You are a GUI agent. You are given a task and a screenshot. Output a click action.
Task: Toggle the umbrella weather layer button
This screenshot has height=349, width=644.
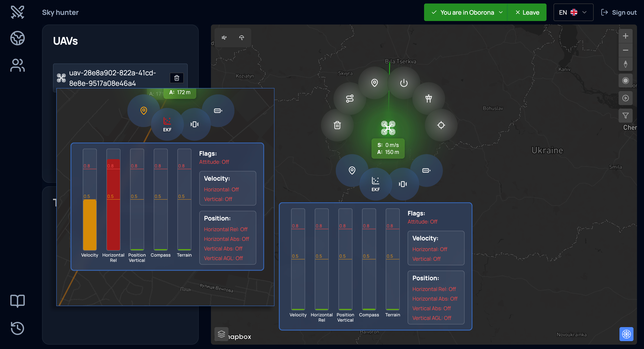241,37
